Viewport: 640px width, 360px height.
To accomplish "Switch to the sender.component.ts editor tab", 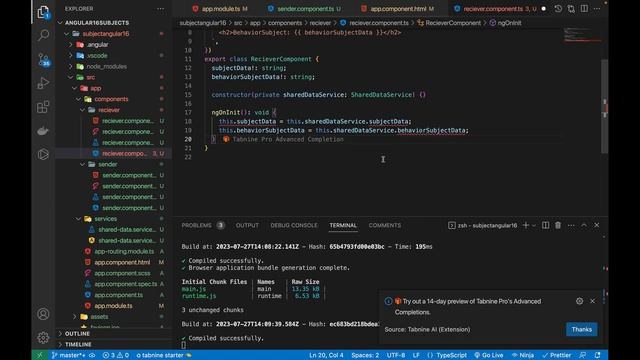I will (305, 9).
